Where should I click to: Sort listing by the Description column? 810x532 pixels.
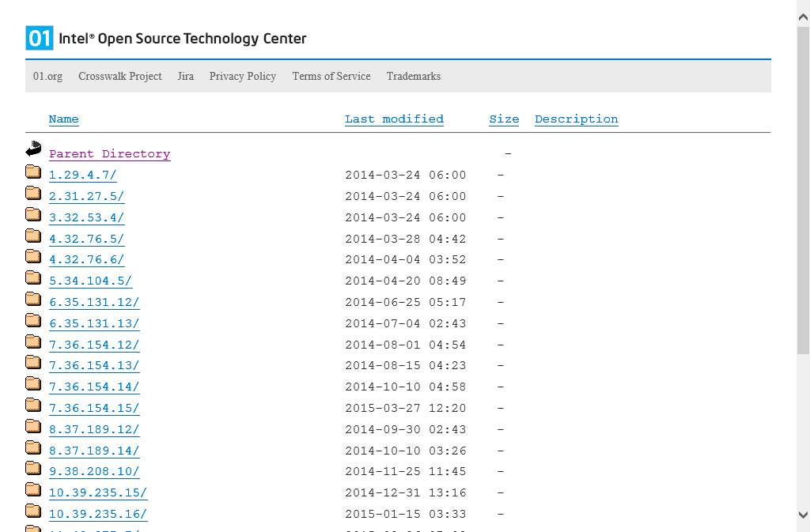(x=577, y=119)
